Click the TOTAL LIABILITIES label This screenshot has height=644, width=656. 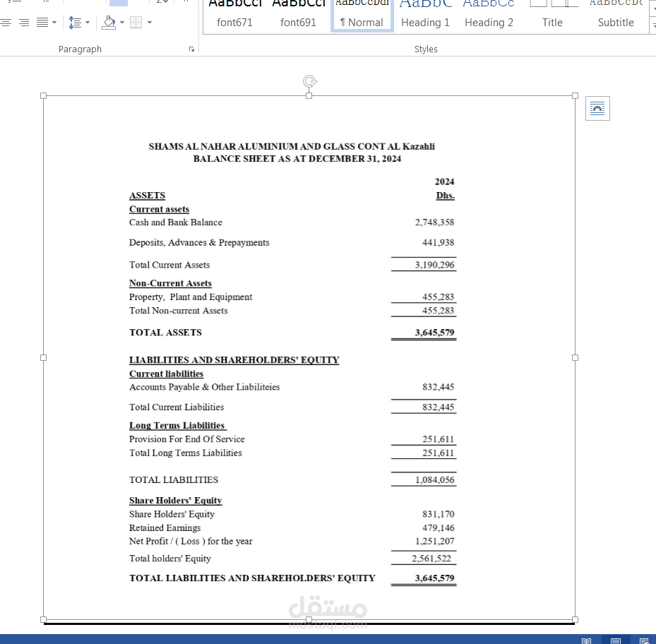tap(174, 480)
